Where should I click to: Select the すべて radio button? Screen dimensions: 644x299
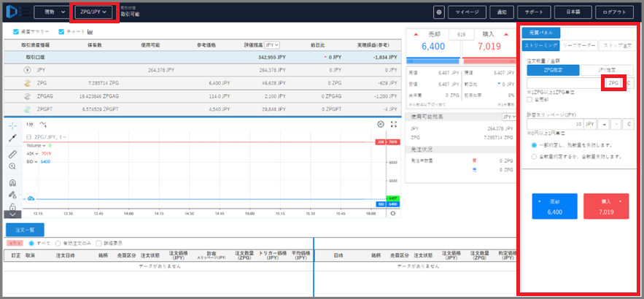[31, 243]
